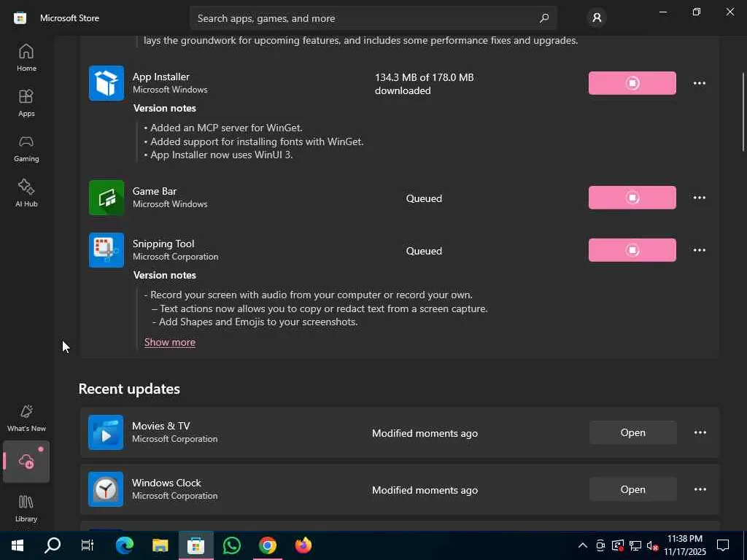The height and width of the screenshot is (560, 747).
Task: Open Task View on the taskbar
Action: point(88,545)
